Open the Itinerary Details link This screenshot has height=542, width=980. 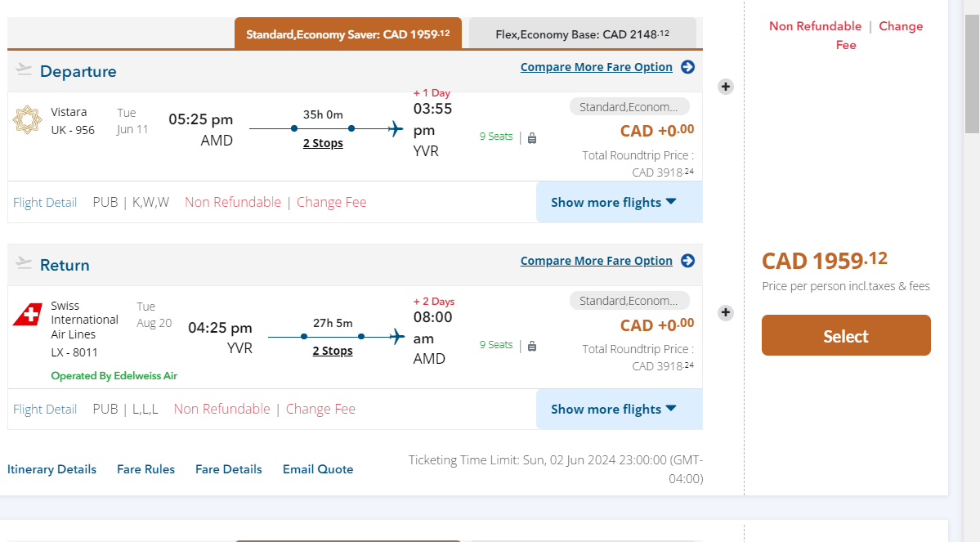click(51, 469)
